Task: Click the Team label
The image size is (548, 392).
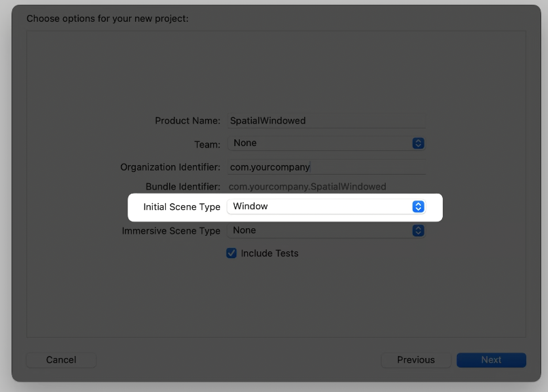Action: [x=207, y=145]
